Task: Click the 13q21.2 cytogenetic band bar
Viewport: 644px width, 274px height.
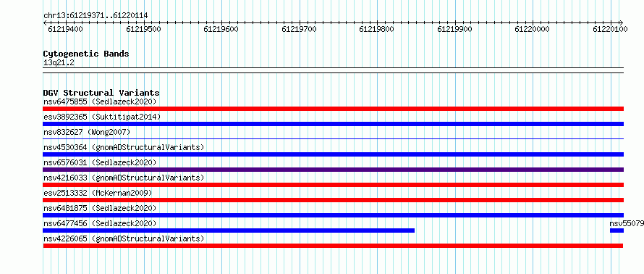Action: (333, 70)
